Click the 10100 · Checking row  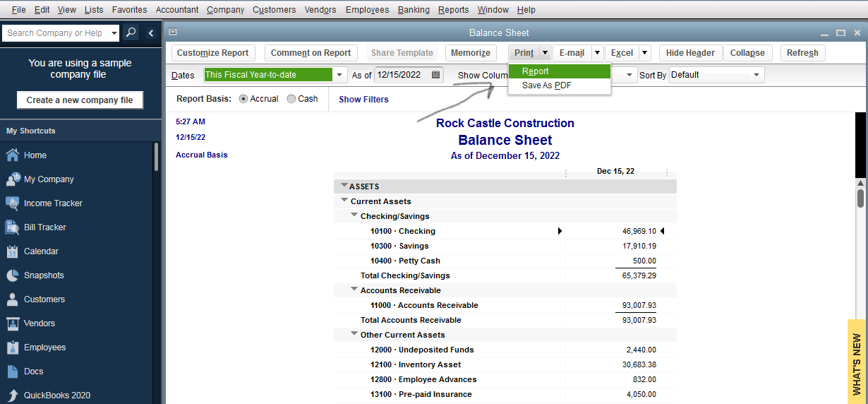pyautogui.click(x=505, y=231)
